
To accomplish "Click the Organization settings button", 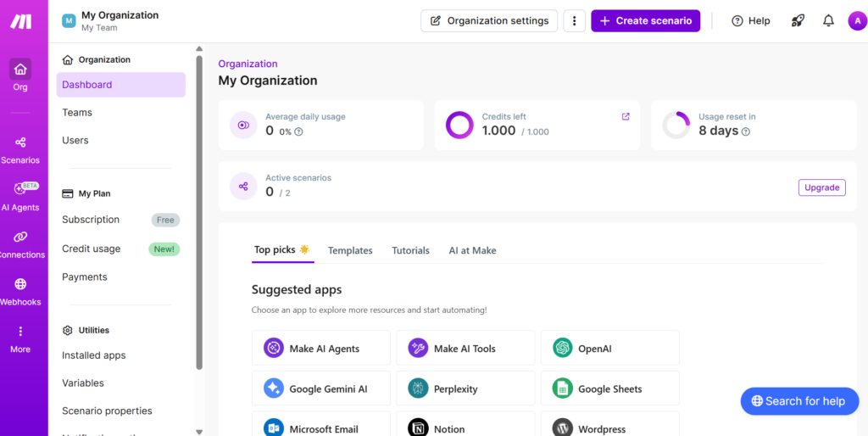I will point(489,21).
